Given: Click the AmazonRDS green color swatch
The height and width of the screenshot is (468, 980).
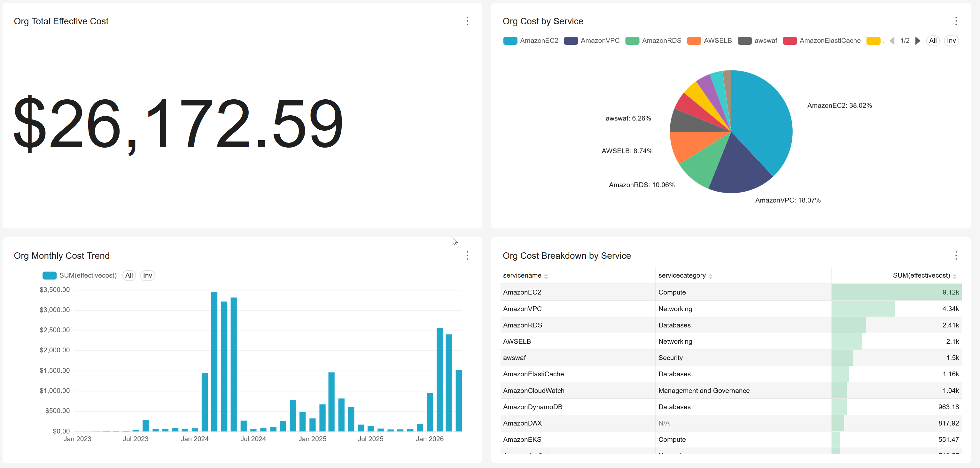Looking at the screenshot, I should pos(632,41).
